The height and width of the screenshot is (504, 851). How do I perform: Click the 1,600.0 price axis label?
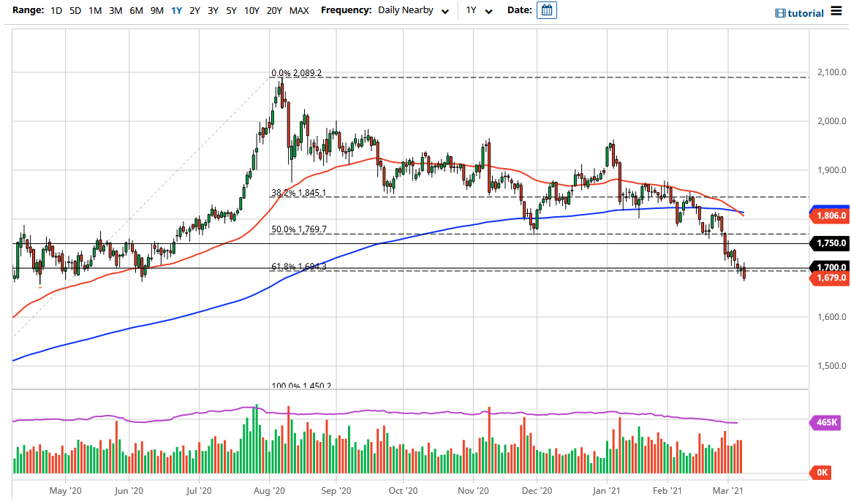831,317
